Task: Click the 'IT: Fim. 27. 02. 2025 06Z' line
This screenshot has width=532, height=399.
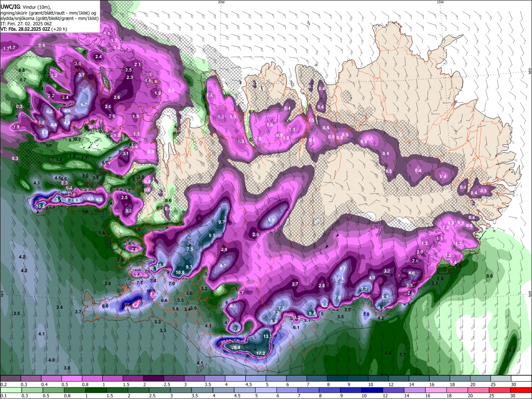Action: [x=26, y=24]
